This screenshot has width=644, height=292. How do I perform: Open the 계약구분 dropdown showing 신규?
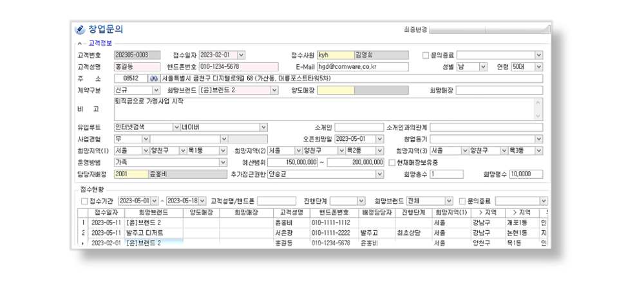click(x=156, y=90)
